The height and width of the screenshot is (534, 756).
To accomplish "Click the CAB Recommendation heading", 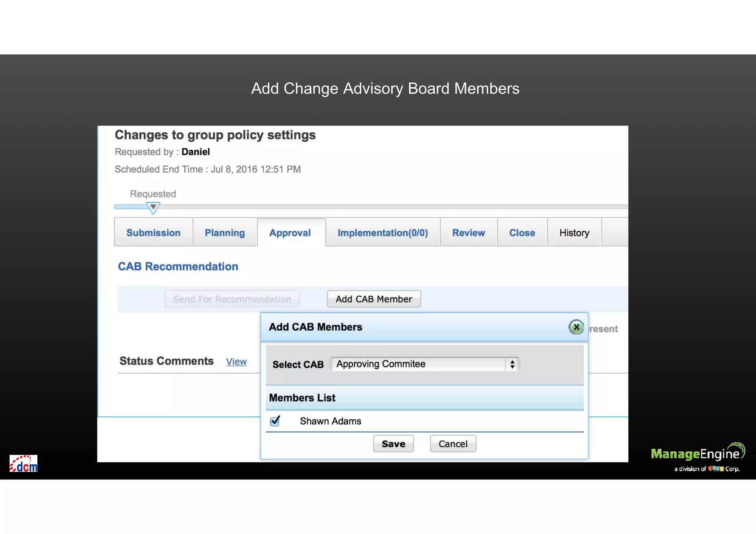I will click(178, 266).
